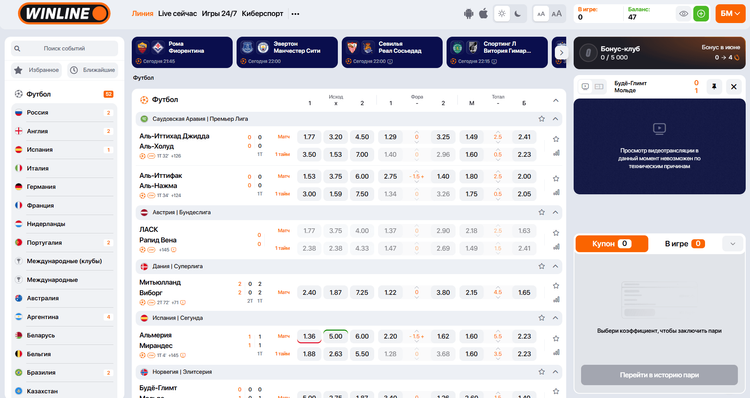Switch to light theme sun icon

tap(502, 13)
